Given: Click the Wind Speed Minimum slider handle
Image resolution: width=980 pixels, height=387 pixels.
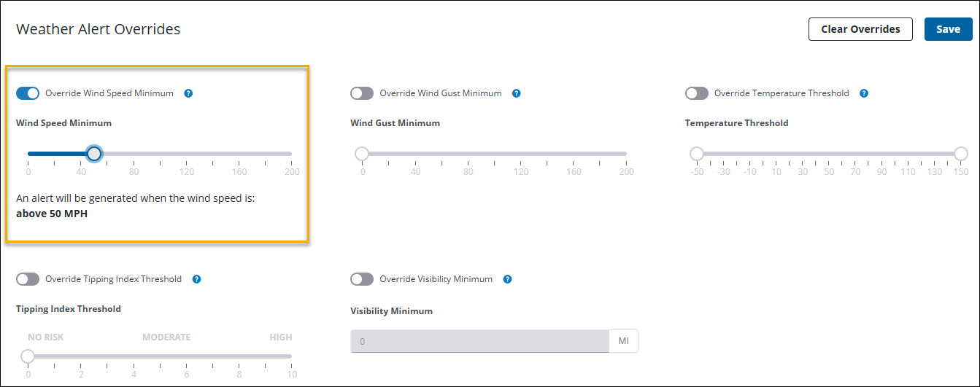Looking at the screenshot, I should click(94, 154).
